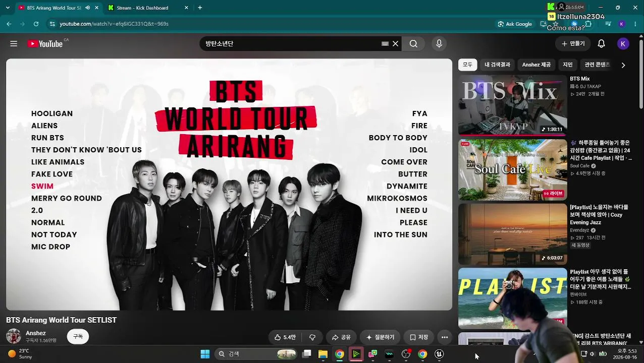Viewport: 644px width, 363px height.
Task: Select the 관련 콘텐츠 chip
Action: pyautogui.click(x=597, y=65)
